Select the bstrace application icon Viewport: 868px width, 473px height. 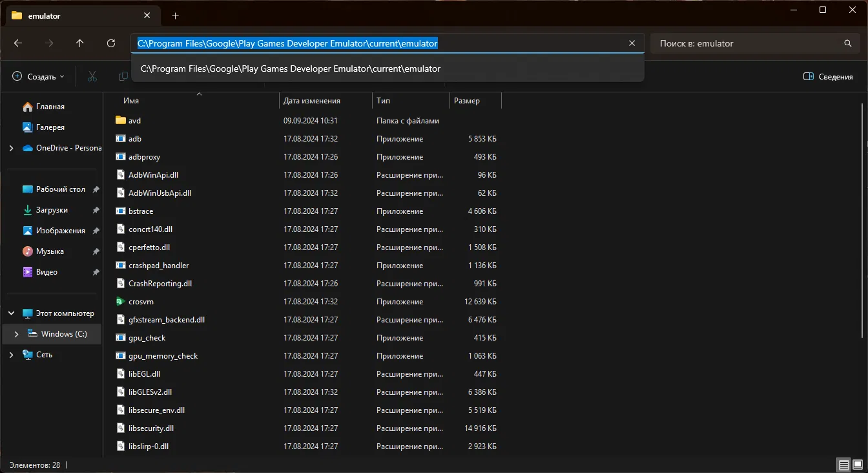tap(120, 211)
